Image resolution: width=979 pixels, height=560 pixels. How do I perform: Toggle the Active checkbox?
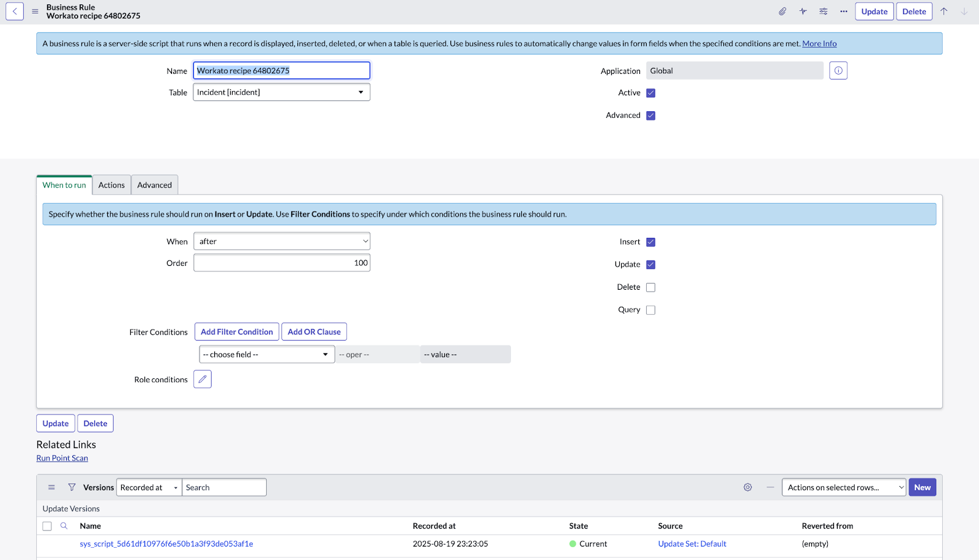(651, 93)
